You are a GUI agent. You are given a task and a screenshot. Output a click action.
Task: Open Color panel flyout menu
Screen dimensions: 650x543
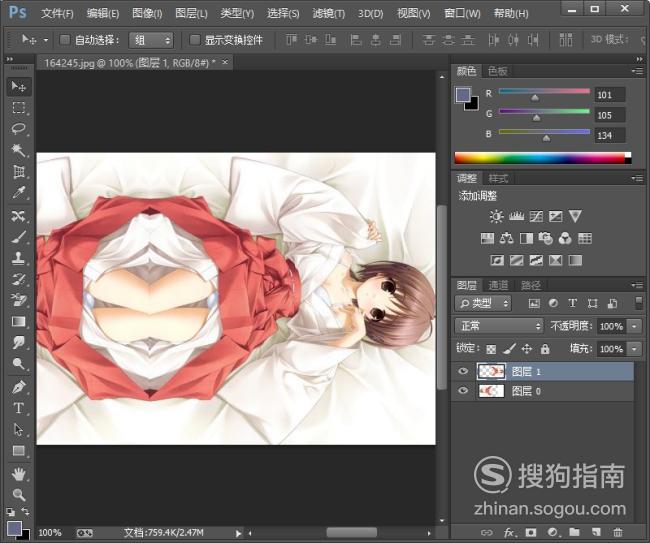pos(638,71)
